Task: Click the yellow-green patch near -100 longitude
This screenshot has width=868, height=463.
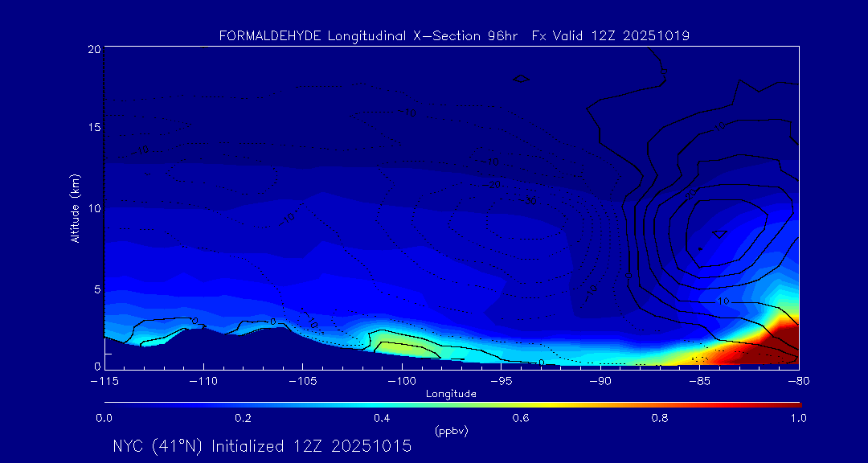Action: coord(410,346)
